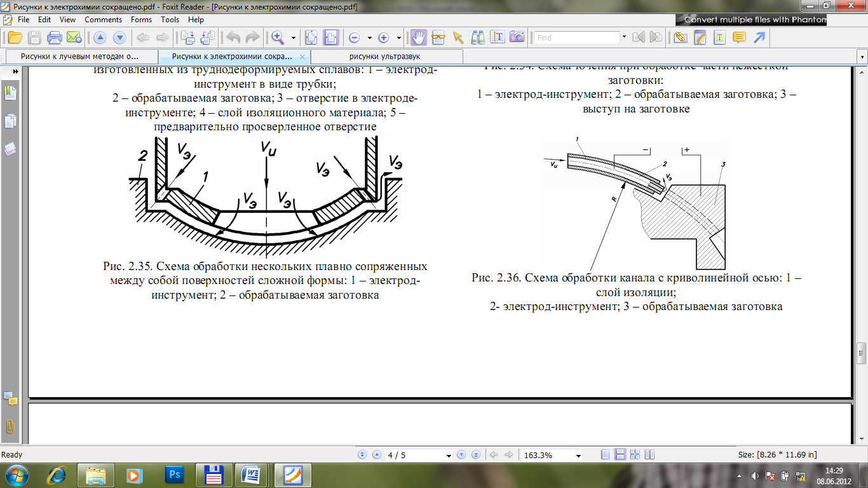Open the Edit menu
Screen dimensions: 868x488
coord(44,20)
